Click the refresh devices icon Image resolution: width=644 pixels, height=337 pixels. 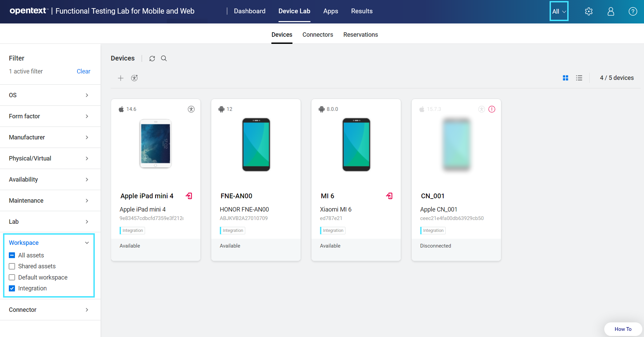tap(152, 58)
